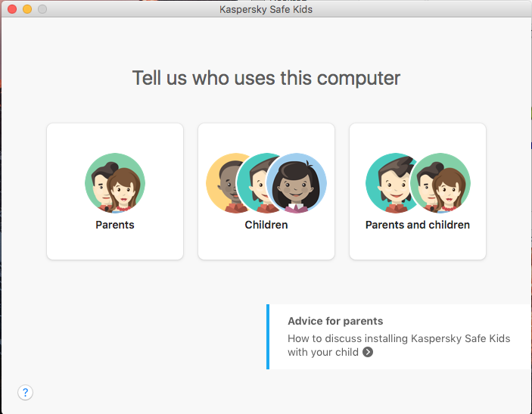Image resolution: width=532 pixels, height=414 pixels.
Task: Choose the Parents and children card
Action: 418,191
